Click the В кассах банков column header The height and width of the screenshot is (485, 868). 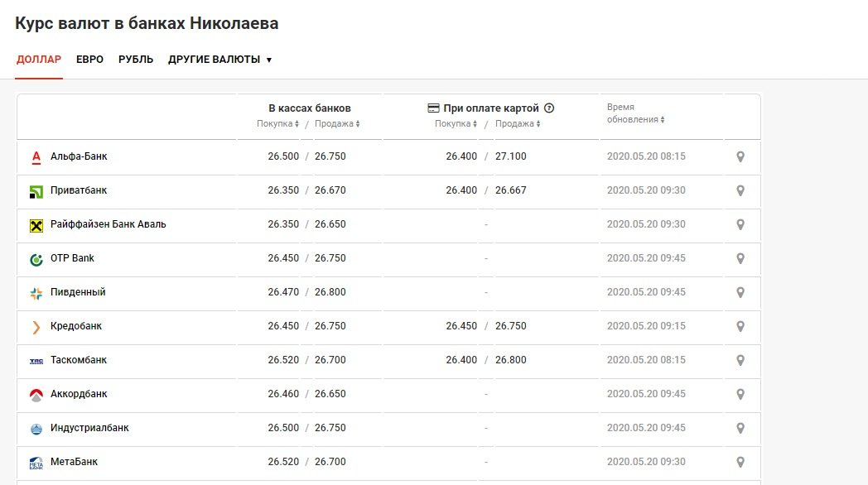pos(310,108)
